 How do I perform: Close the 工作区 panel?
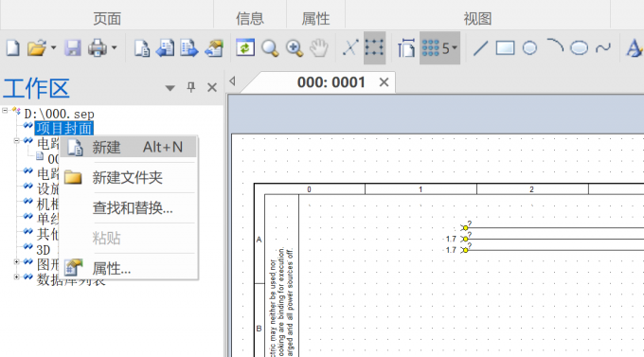point(212,87)
